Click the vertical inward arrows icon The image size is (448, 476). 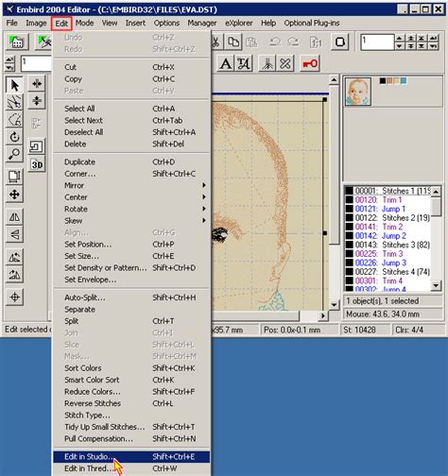(37, 101)
